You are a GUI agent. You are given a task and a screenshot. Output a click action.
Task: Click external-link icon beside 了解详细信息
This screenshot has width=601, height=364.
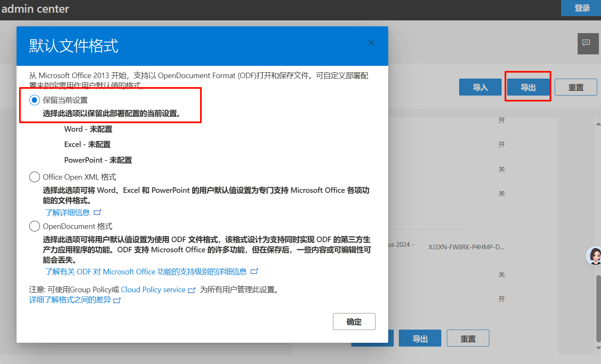[x=97, y=212]
